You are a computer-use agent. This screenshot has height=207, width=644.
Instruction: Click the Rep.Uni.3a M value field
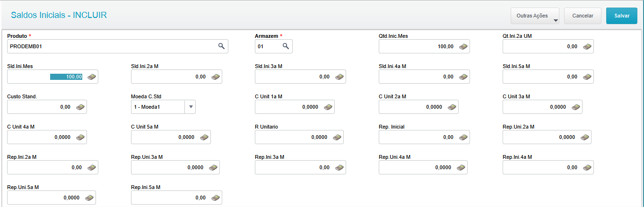pyautogui.click(x=169, y=167)
